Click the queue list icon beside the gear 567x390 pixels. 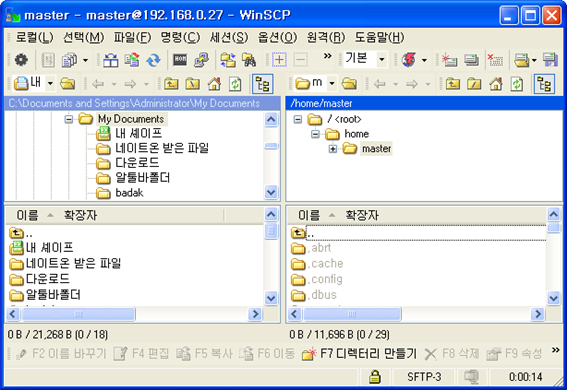click(x=48, y=60)
